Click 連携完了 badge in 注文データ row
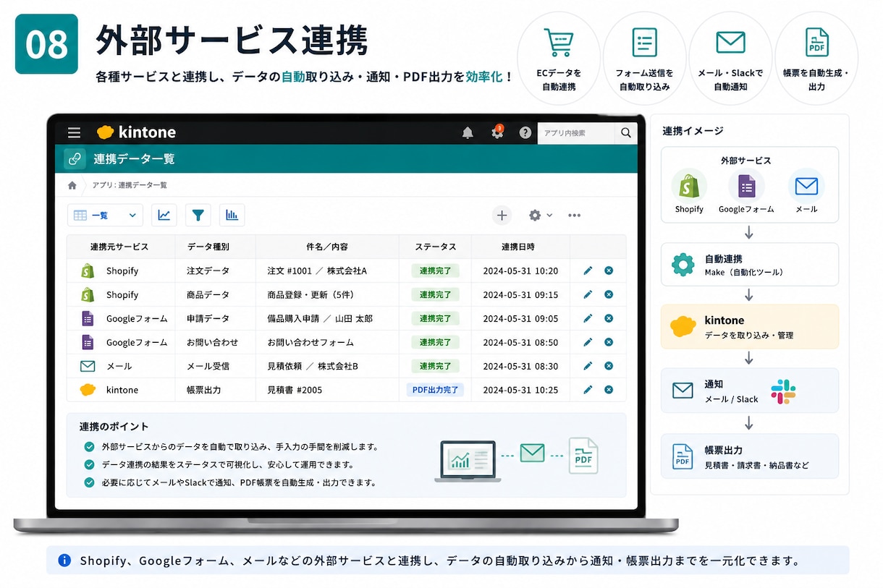Viewport: 883px width, 588px height. 435,270
